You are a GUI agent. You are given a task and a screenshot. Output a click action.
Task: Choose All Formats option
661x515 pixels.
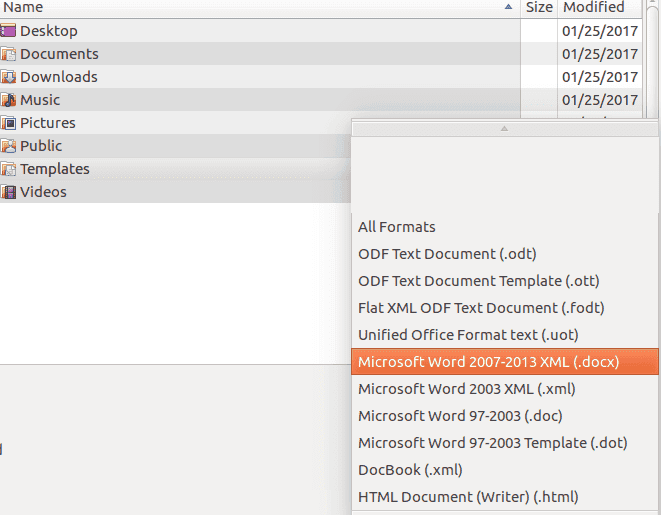[397, 227]
